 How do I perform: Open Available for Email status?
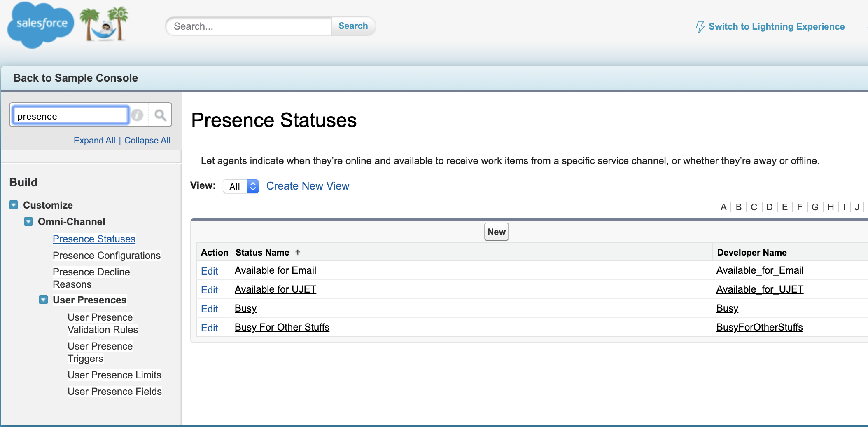point(275,270)
